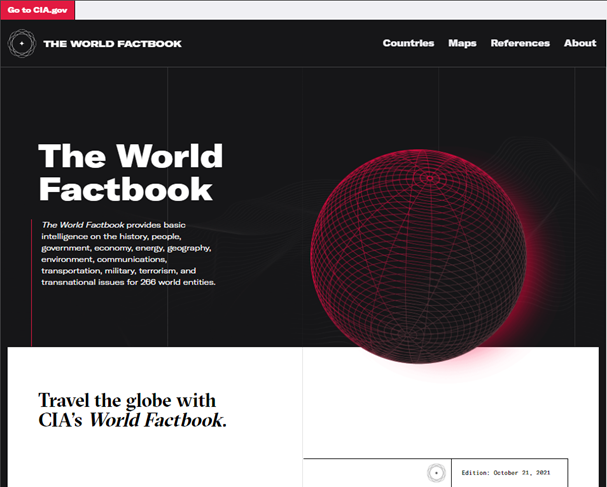The height and width of the screenshot is (487, 607).
Task: Select Maps in the navigation bar
Action: [x=462, y=43]
